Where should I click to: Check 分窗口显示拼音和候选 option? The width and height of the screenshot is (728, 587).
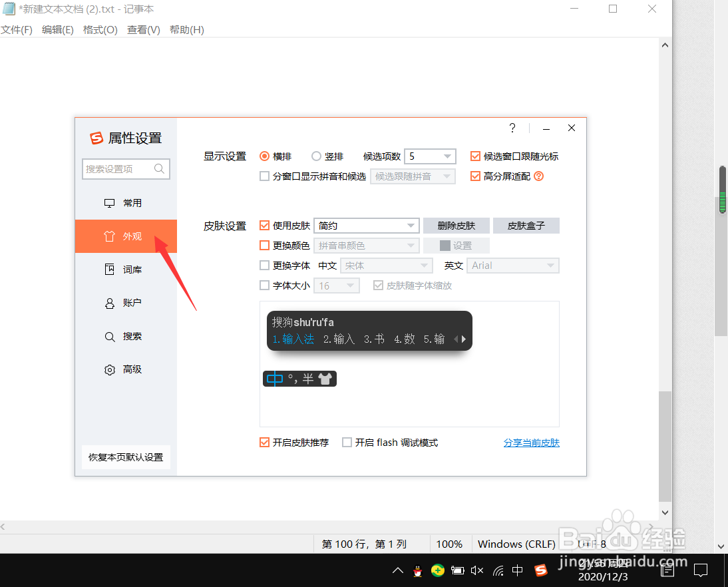point(264,176)
